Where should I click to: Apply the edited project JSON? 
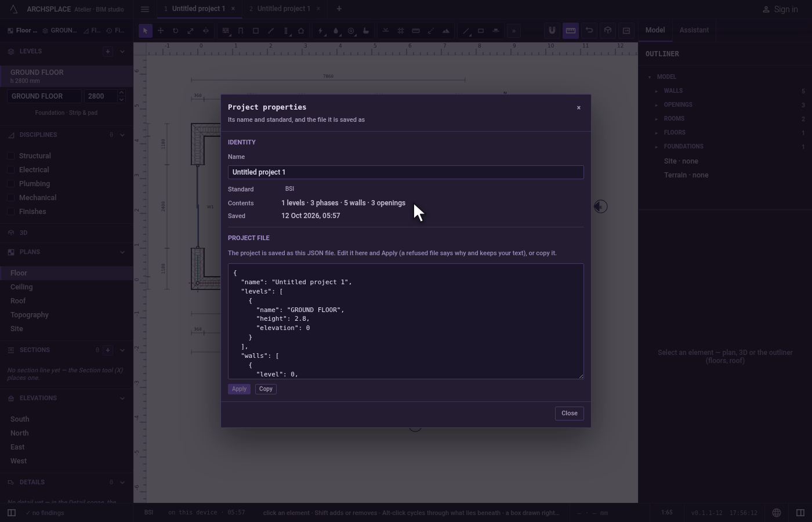click(239, 389)
